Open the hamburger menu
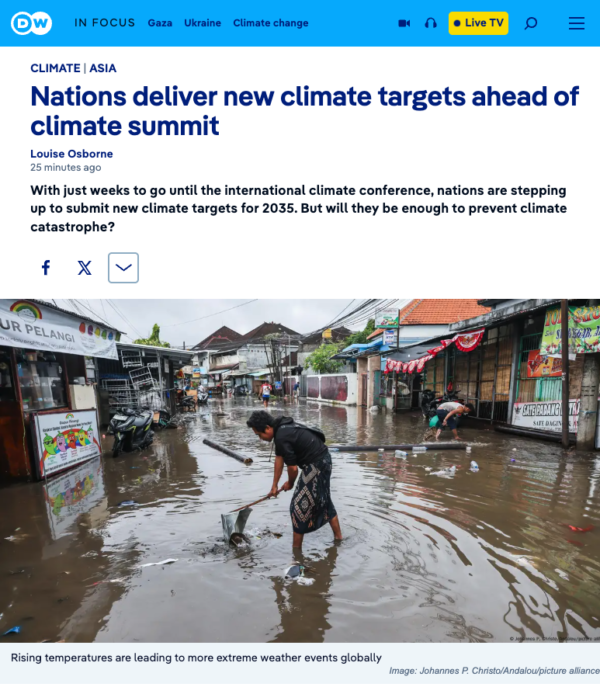This screenshot has height=694, width=600. tap(577, 23)
